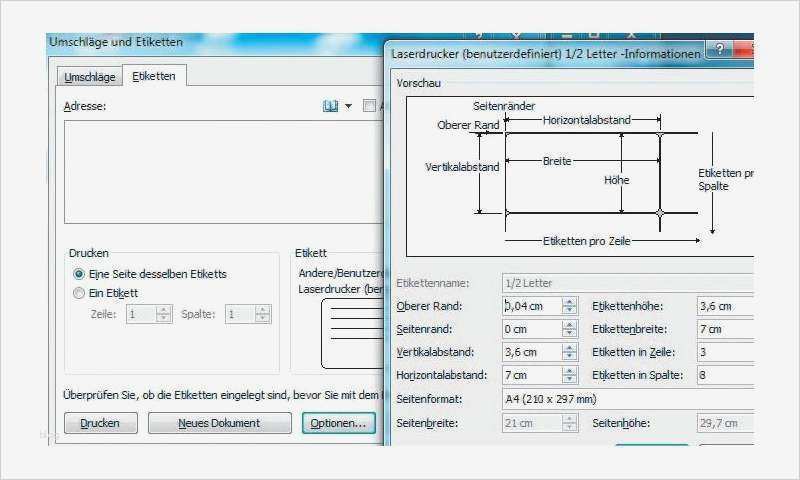Click the Umschläge und Etiketten title bar
The image size is (800, 480).
pos(214,42)
